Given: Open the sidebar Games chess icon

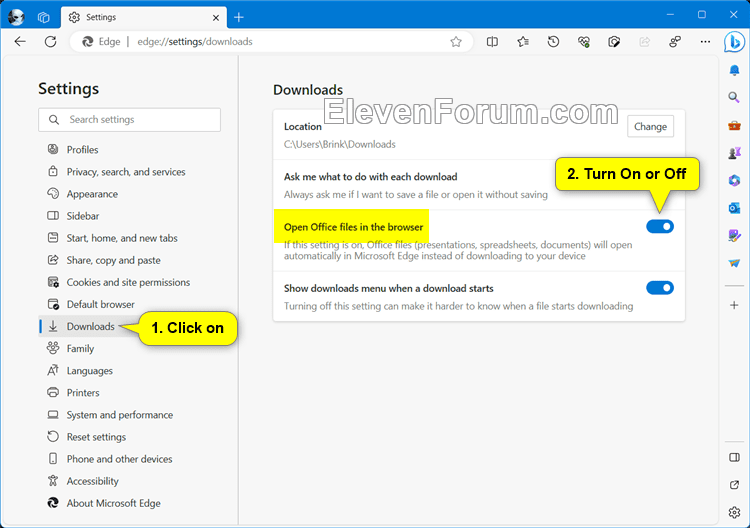Looking at the screenshot, I should [734, 153].
